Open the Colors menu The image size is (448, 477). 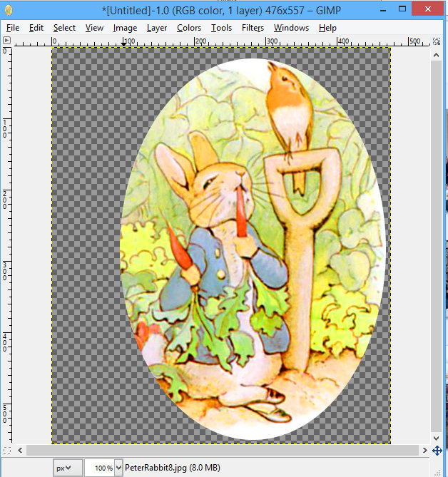click(189, 28)
